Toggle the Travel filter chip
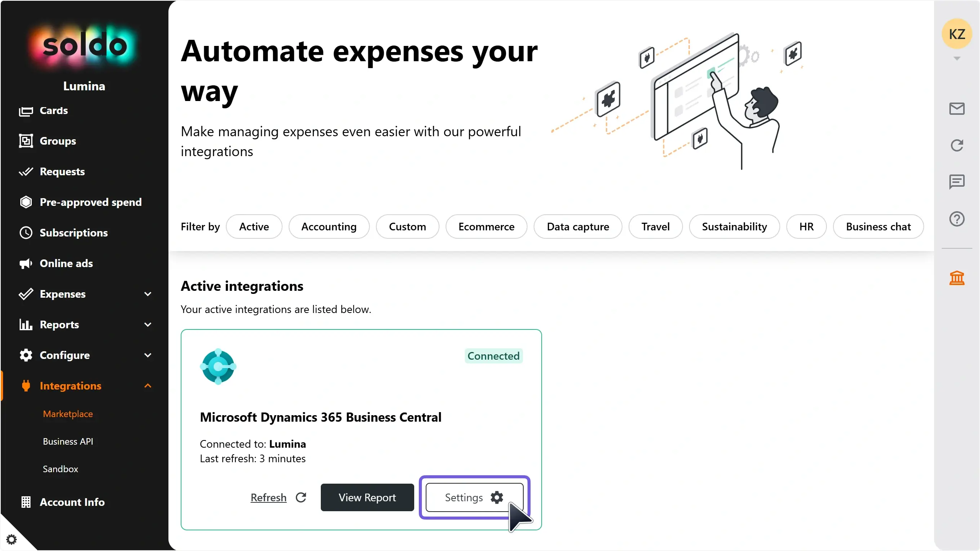This screenshot has height=551, width=980. click(x=655, y=227)
